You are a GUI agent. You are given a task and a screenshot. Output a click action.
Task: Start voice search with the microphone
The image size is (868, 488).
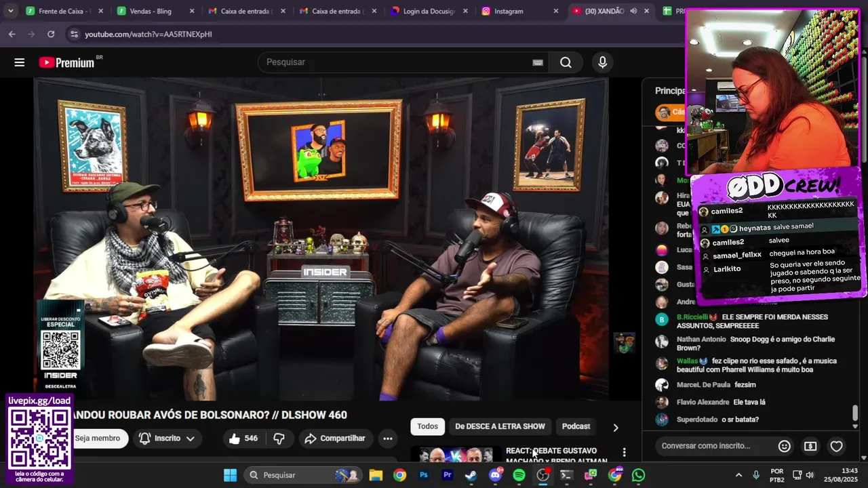point(602,62)
